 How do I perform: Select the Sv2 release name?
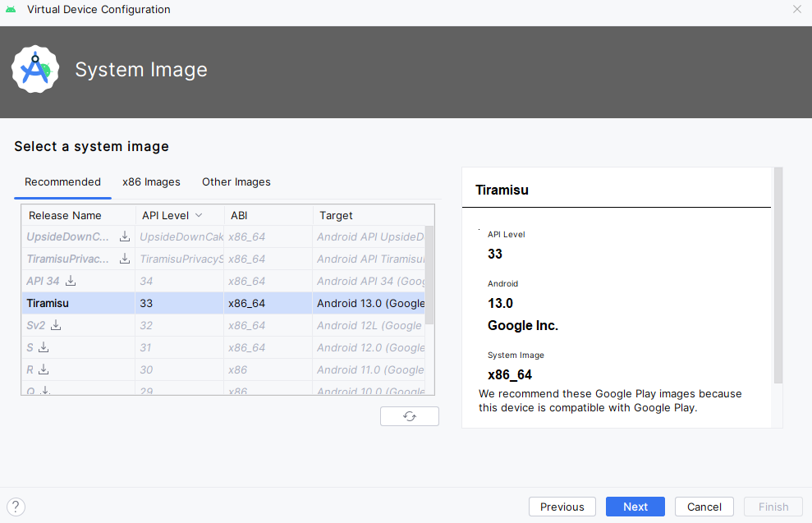[x=36, y=325]
